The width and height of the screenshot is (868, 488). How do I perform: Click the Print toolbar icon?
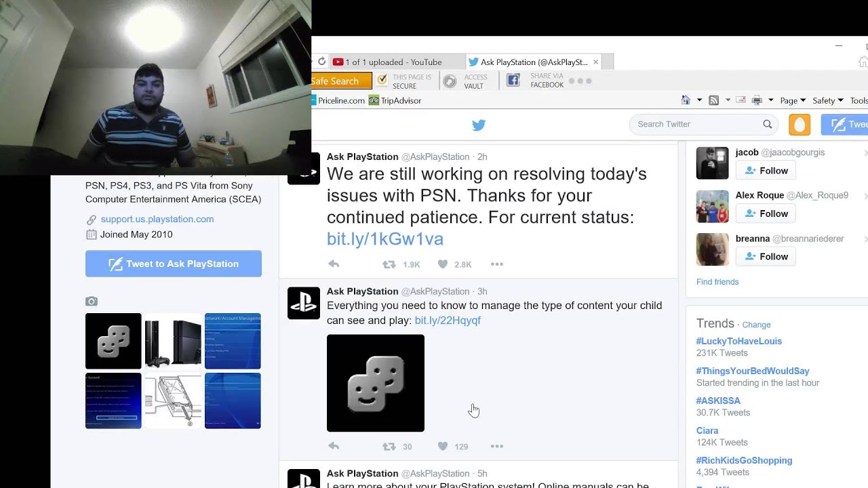[757, 100]
